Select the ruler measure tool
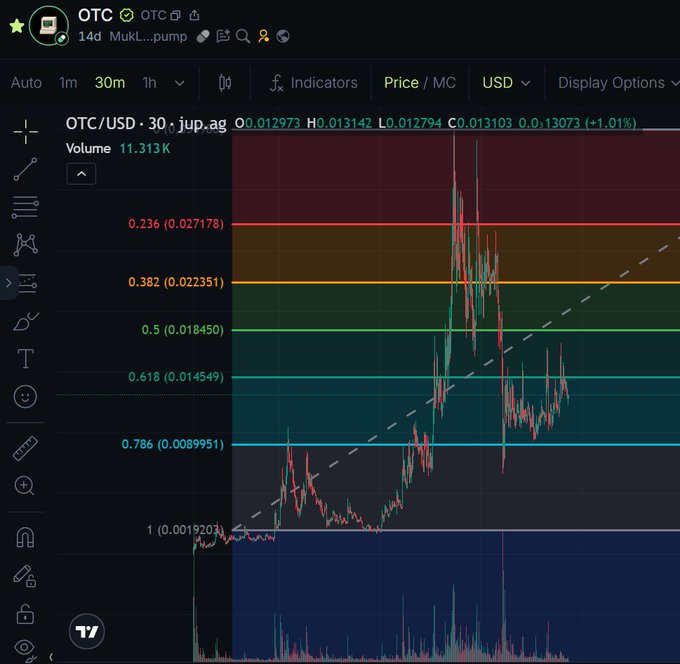The image size is (680, 664). tap(25, 448)
